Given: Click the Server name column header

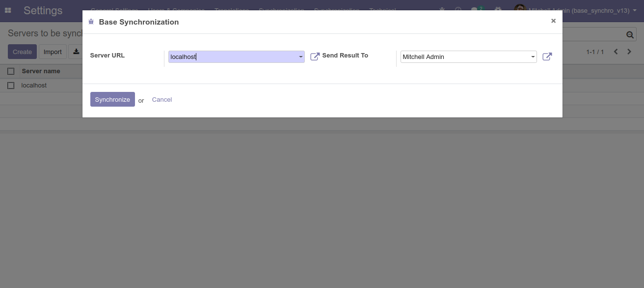Looking at the screenshot, I should point(41,71).
